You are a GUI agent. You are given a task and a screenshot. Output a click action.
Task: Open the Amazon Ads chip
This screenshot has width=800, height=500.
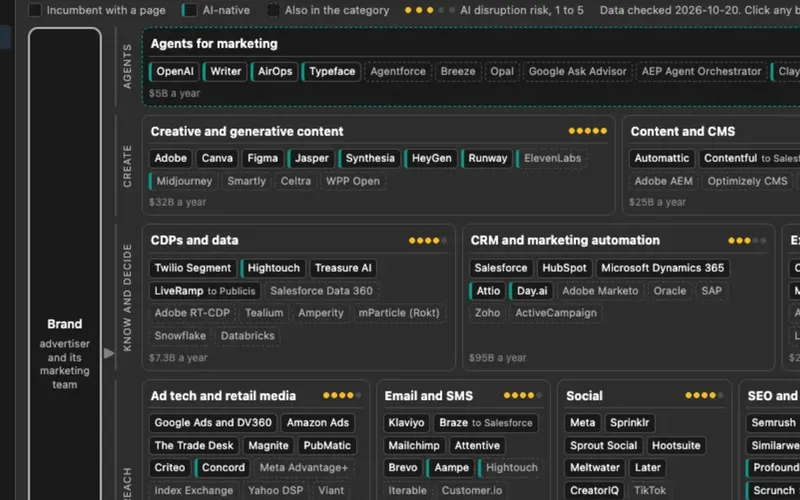317,423
